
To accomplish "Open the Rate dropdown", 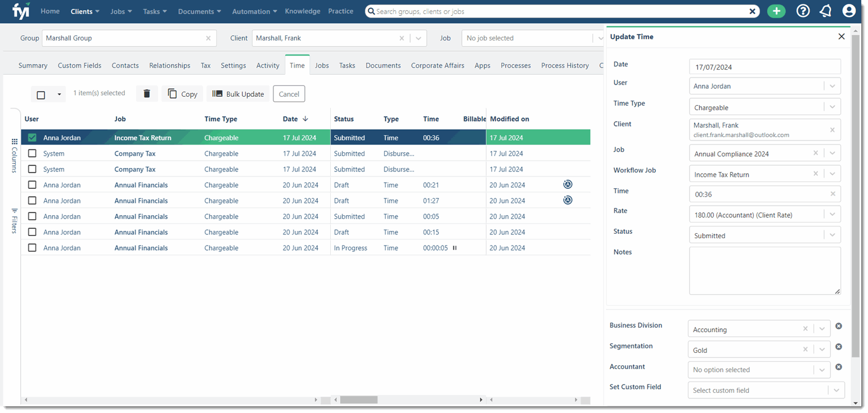I will (832, 214).
